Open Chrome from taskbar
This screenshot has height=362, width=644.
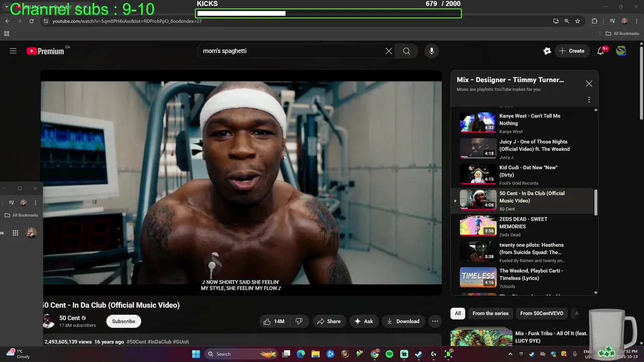click(x=375, y=354)
